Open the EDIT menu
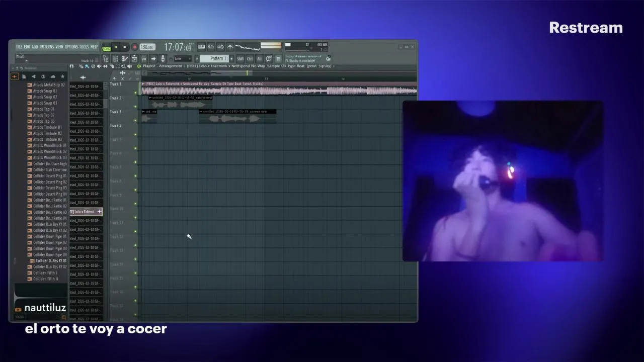Image resolution: width=644 pixels, height=362 pixels. coord(27,47)
